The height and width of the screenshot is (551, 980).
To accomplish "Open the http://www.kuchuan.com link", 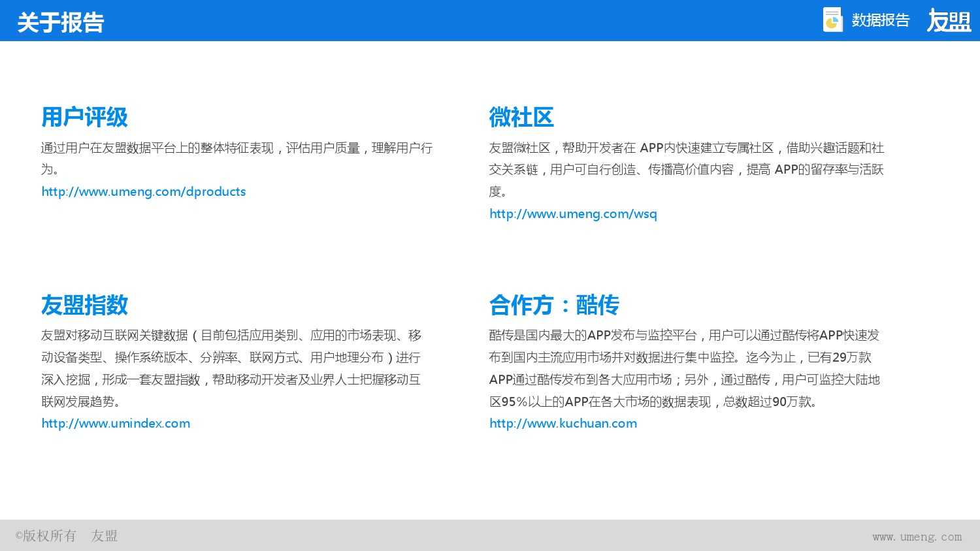I will [562, 423].
